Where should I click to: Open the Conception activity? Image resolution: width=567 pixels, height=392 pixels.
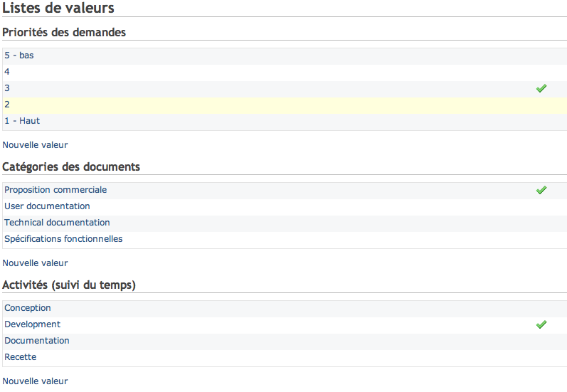(28, 308)
